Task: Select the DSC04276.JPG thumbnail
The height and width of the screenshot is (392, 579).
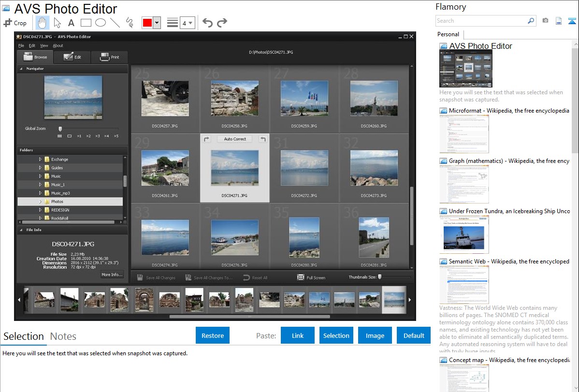Action: click(x=235, y=237)
